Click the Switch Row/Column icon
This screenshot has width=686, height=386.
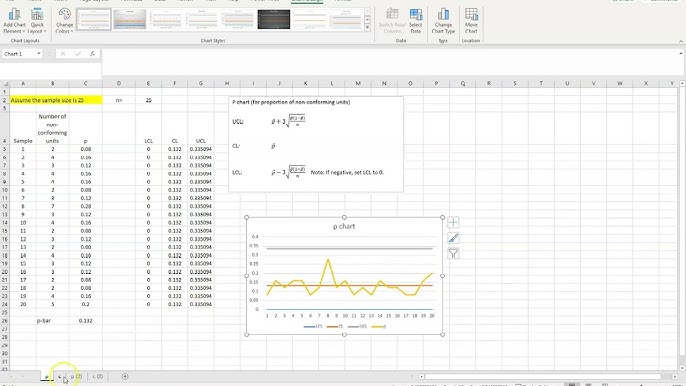point(392,21)
